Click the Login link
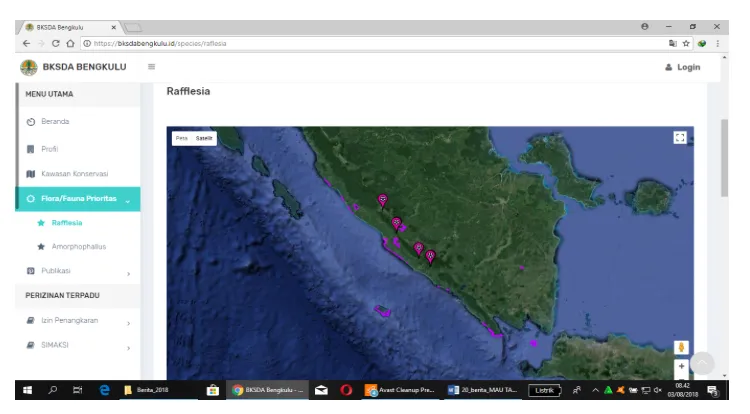750x414 pixels. pos(682,67)
